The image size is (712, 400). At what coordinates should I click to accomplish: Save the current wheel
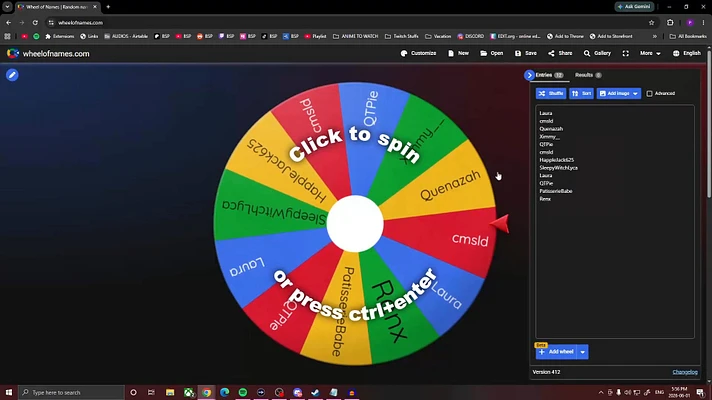point(526,54)
